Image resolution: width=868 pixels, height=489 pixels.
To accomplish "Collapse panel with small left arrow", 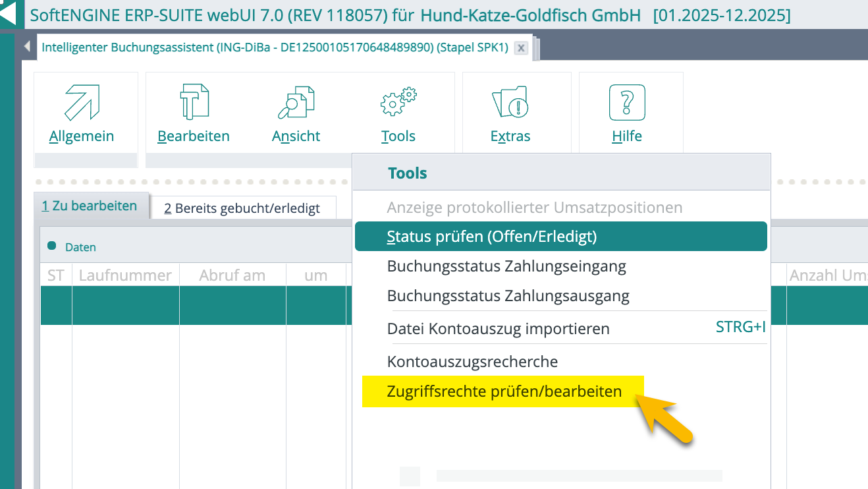I will [x=27, y=47].
